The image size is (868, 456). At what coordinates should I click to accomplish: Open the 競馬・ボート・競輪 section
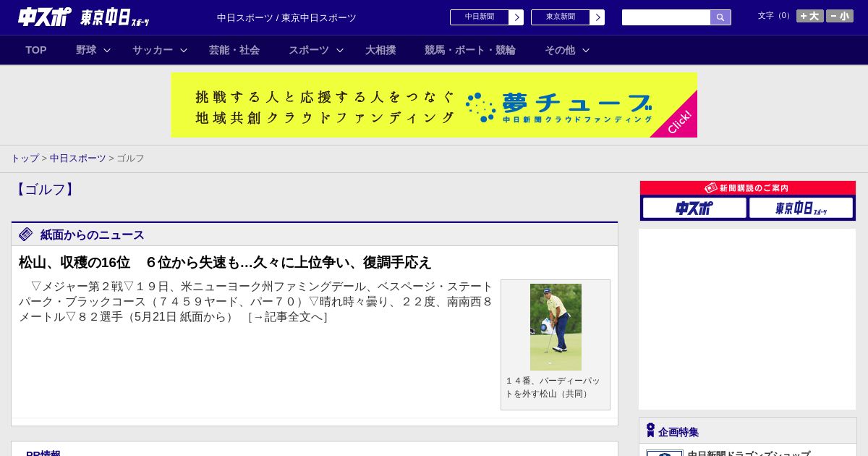pyautogui.click(x=470, y=50)
